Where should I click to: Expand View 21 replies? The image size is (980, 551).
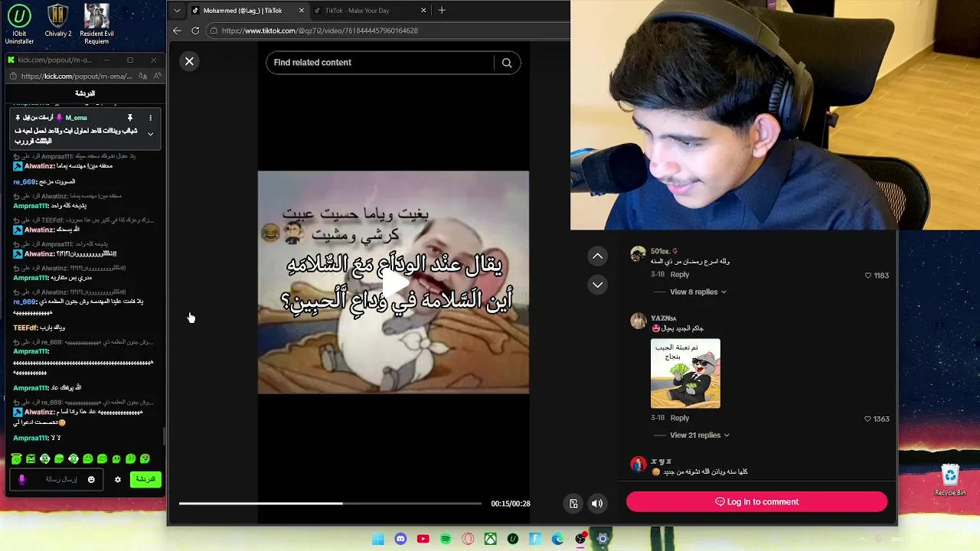(x=700, y=435)
